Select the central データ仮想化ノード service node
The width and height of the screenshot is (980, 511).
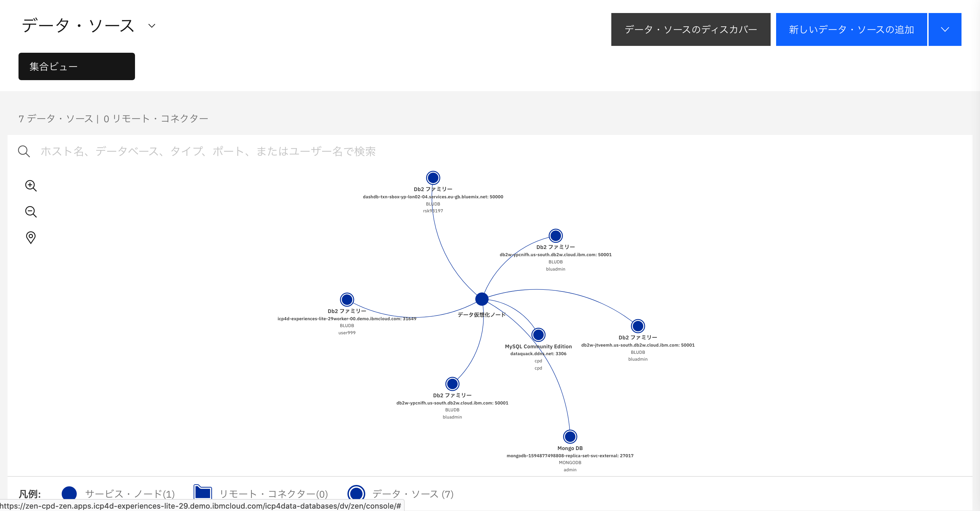[x=482, y=299]
